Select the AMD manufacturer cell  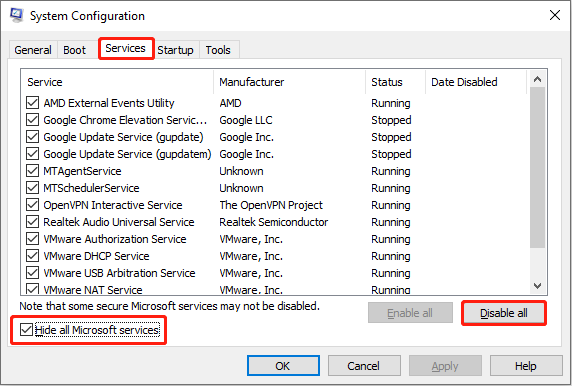click(231, 103)
